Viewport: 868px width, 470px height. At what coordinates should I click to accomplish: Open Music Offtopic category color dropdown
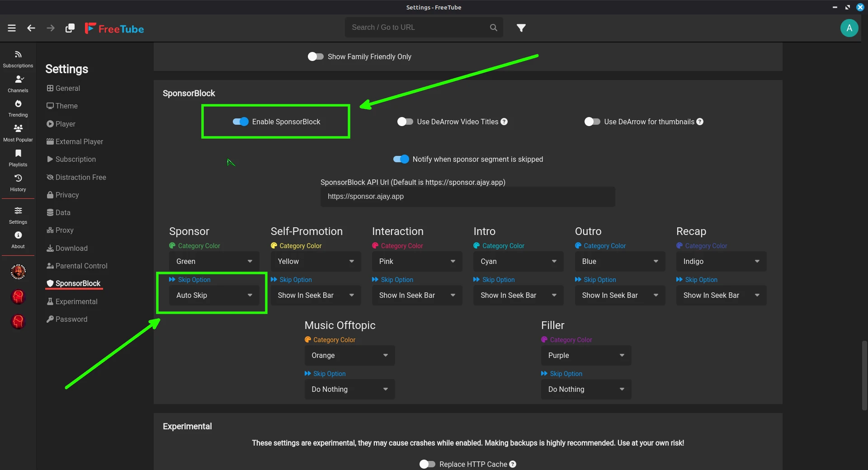[x=349, y=355]
